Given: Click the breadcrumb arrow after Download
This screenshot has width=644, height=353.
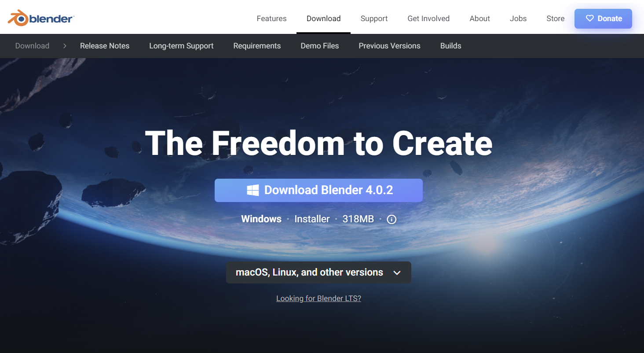Looking at the screenshot, I should coord(65,46).
